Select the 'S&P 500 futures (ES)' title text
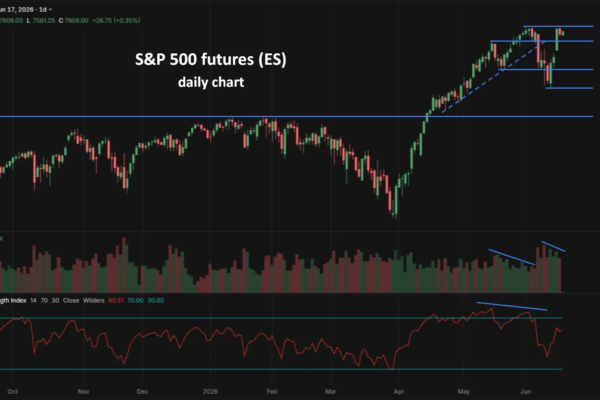The width and height of the screenshot is (600, 400). click(210, 60)
